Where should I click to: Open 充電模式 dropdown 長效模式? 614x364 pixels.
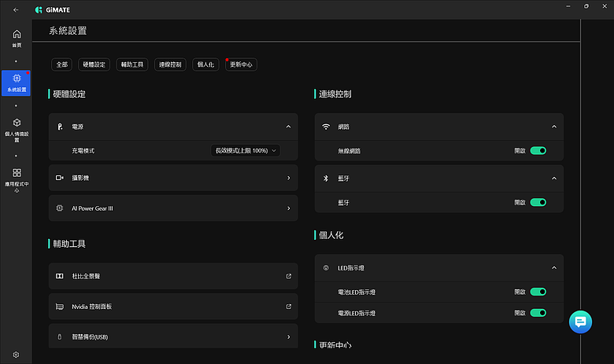click(x=246, y=150)
